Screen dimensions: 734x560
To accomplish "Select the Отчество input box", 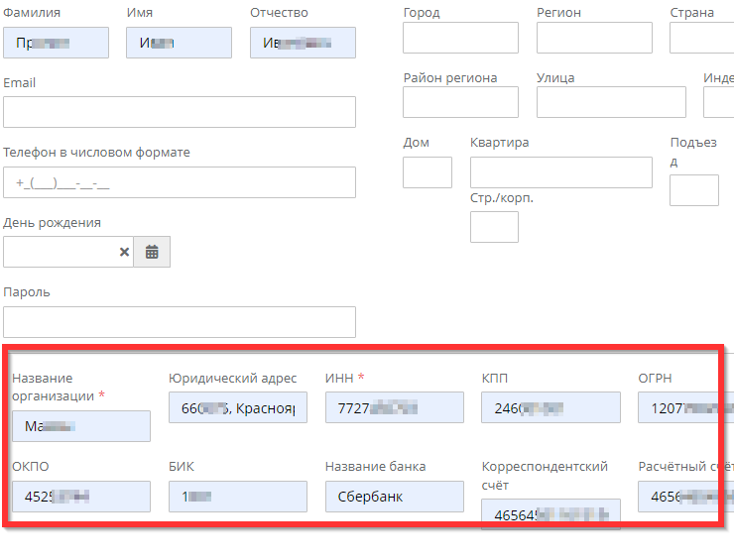I will [x=303, y=43].
